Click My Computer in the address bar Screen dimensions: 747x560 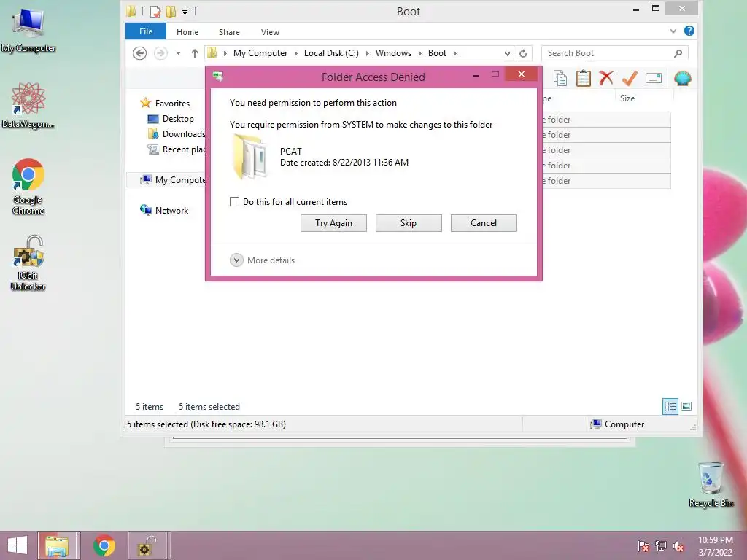tap(260, 53)
